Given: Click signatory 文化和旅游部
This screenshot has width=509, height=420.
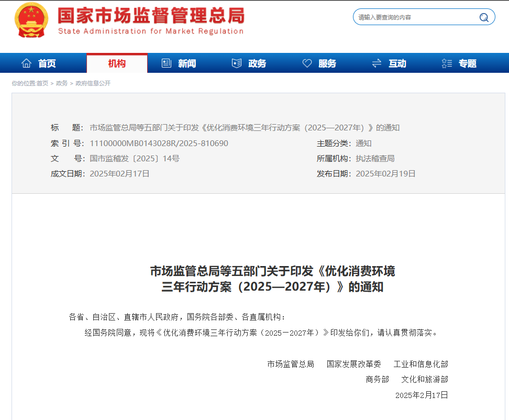Looking at the screenshot, I should [x=425, y=380].
